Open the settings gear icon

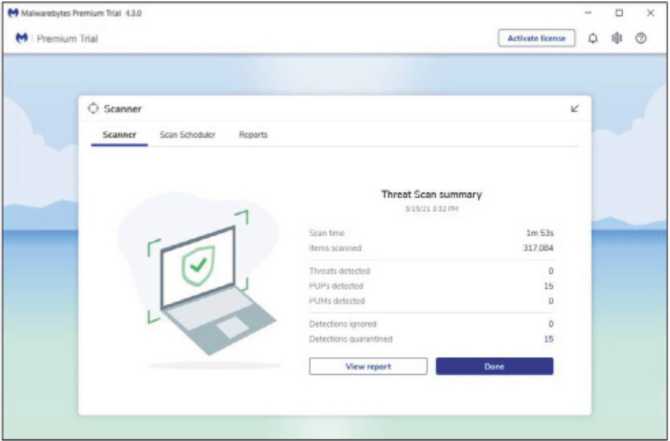[x=617, y=38]
